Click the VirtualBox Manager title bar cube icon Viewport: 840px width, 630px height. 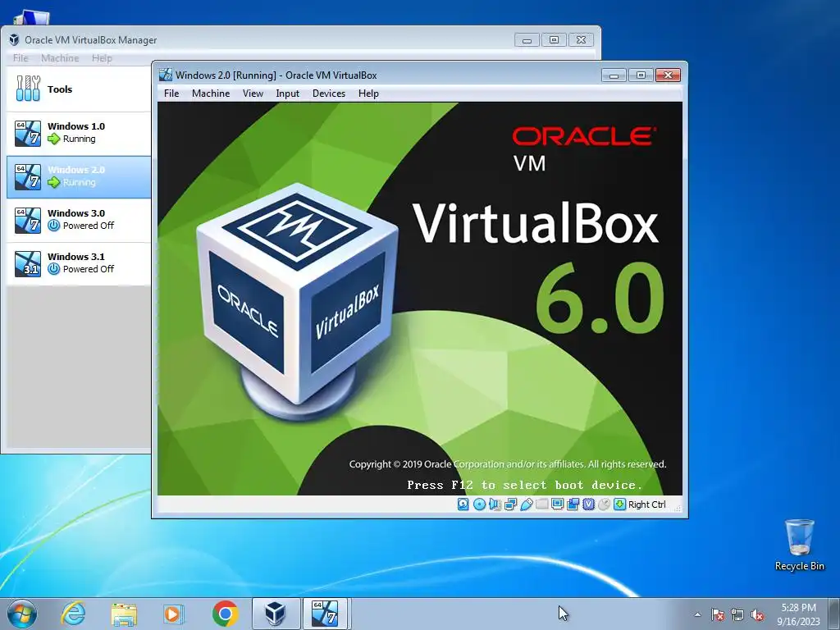coord(15,39)
